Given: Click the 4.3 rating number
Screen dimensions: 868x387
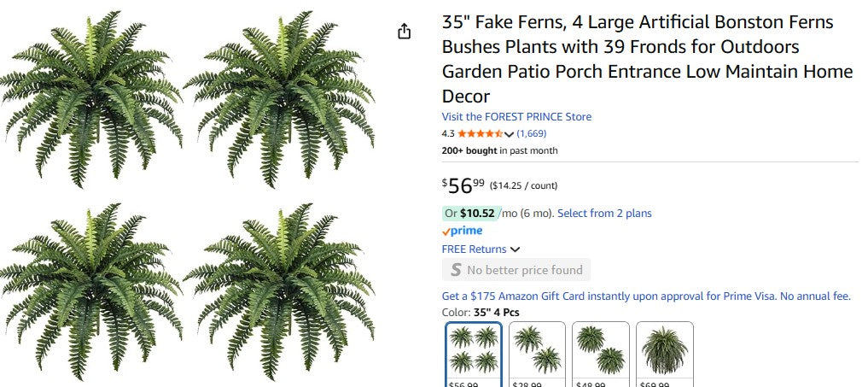Looking at the screenshot, I should pyautogui.click(x=448, y=134).
